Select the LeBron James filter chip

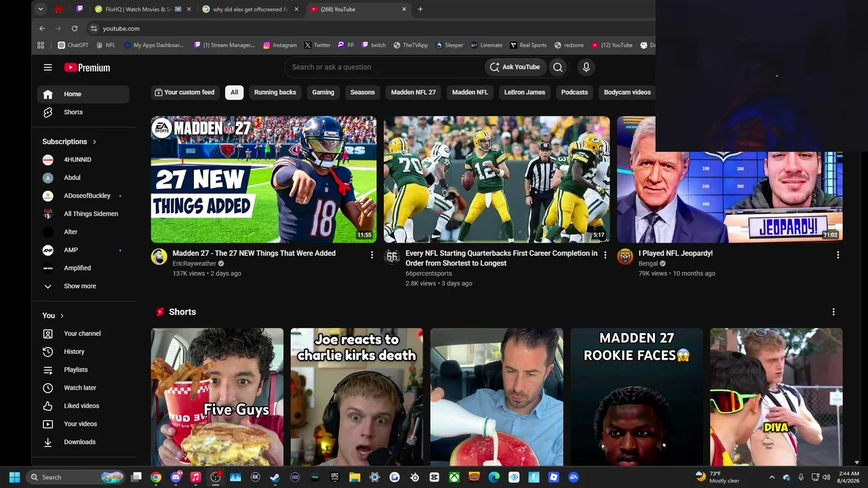point(524,92)
